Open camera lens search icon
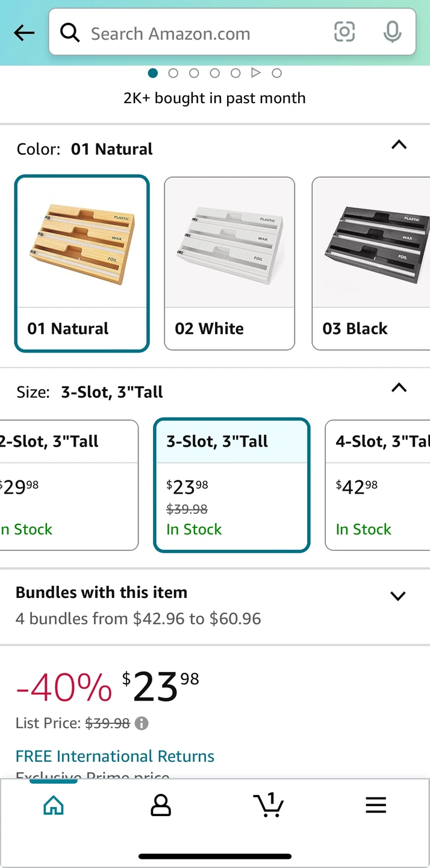The height and width of the screenshot is (868, 430). (x=344, y=32)
